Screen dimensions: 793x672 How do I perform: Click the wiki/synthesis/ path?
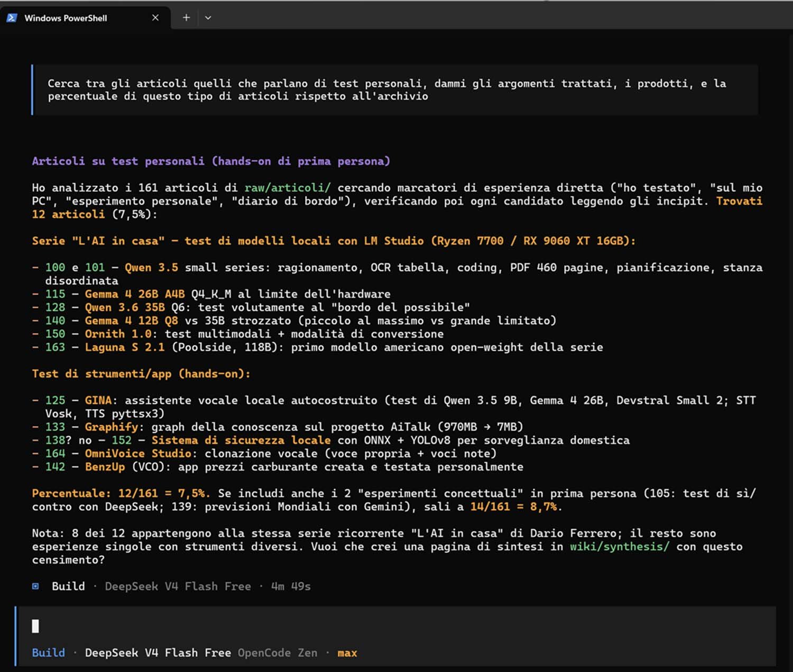[x=620, y=547]
